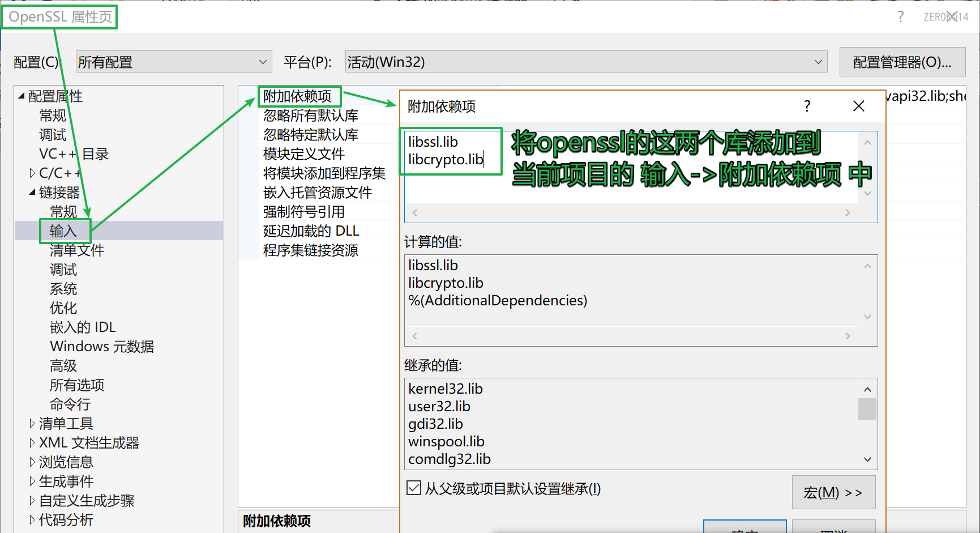Expand the 浏览信息 tree node
This screenshot has height=533, width=980.
32,462
